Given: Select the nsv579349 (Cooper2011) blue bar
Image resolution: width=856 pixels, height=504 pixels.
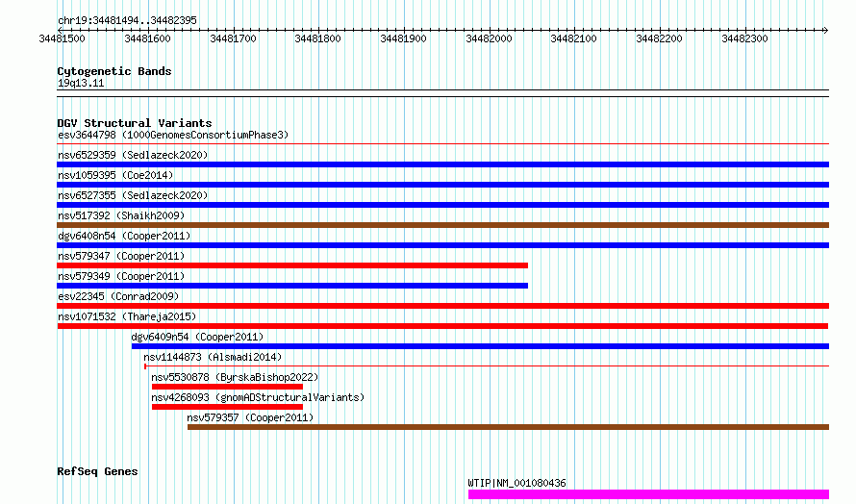Looking at the screenshot, I should (292, 286).
